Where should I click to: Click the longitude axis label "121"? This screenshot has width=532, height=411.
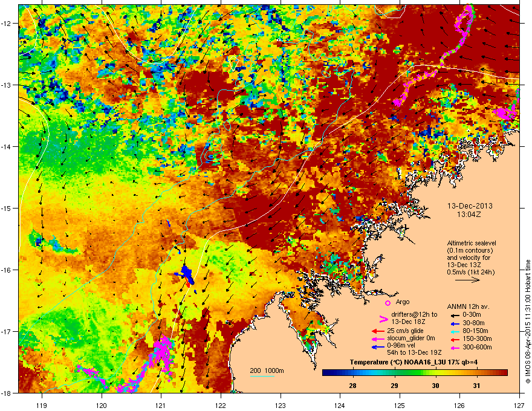[x=161, y=406]
